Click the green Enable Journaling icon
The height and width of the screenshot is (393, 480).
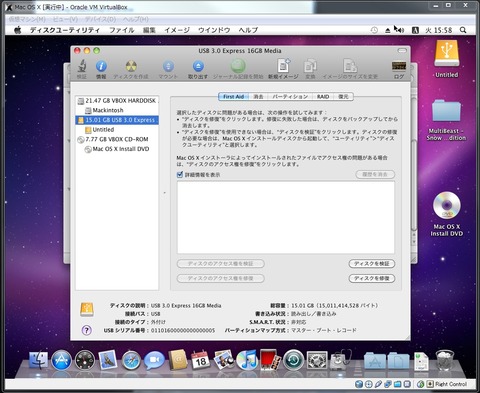click(238, 66)
